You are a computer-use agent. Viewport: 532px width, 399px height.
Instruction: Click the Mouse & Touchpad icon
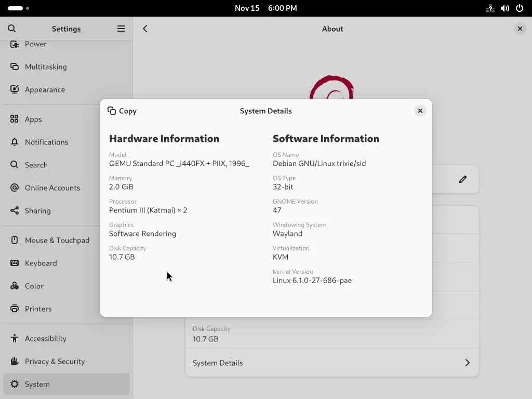tap(14, 240)
